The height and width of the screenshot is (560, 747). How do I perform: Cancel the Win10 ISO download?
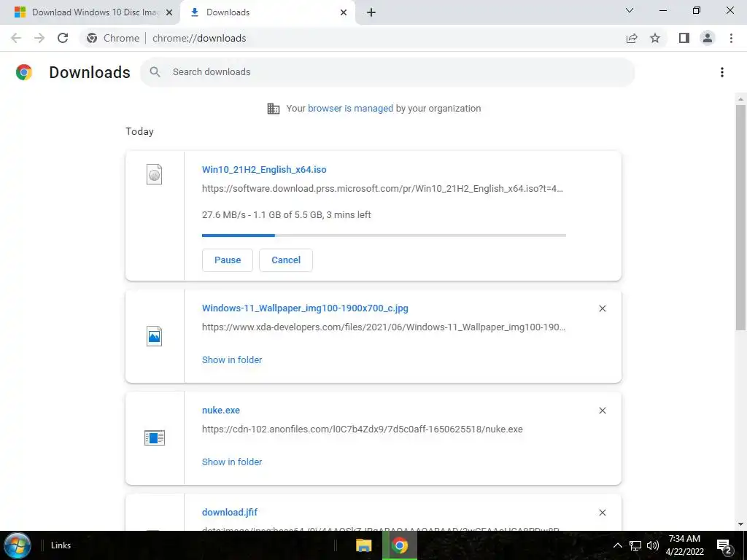pos(286,260)
